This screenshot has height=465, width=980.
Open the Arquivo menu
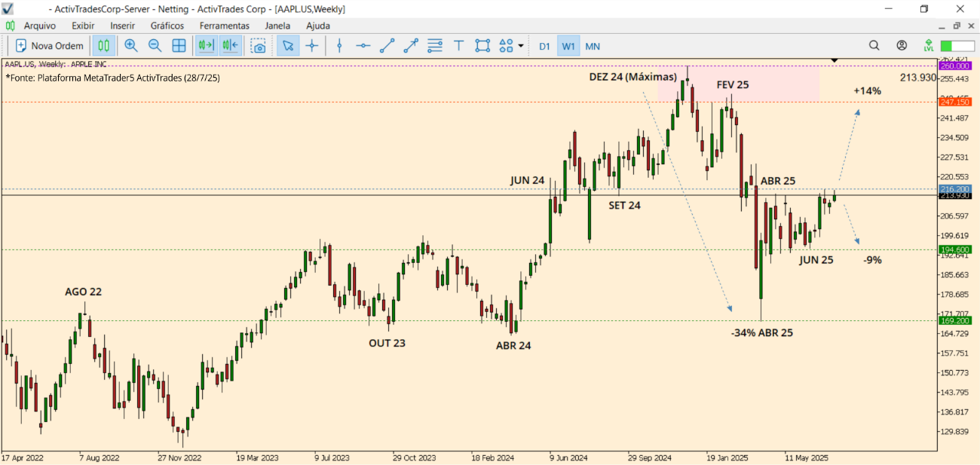click(40, 26)
